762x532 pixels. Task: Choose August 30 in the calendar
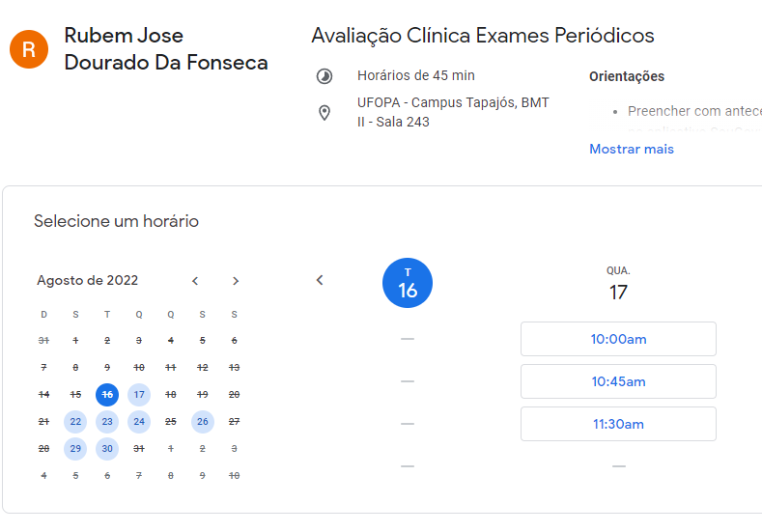click(x=107, y=448)
